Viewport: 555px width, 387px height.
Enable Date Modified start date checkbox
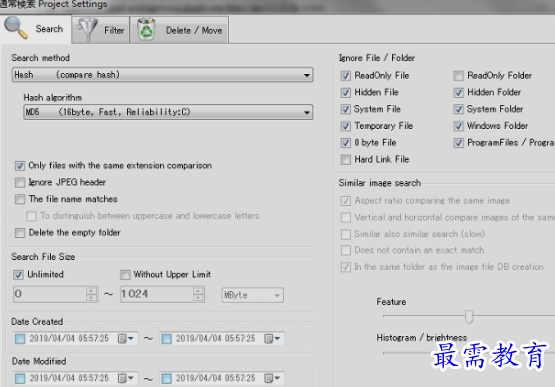[x=20, y=379]
